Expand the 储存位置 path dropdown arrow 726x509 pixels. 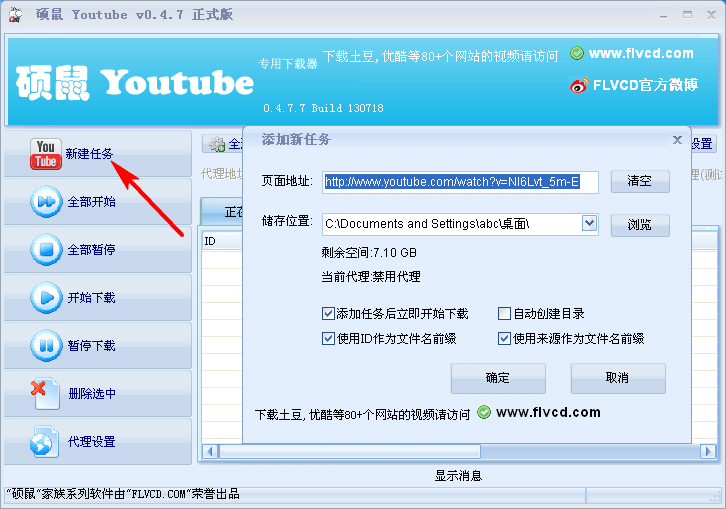pos(589,224)
